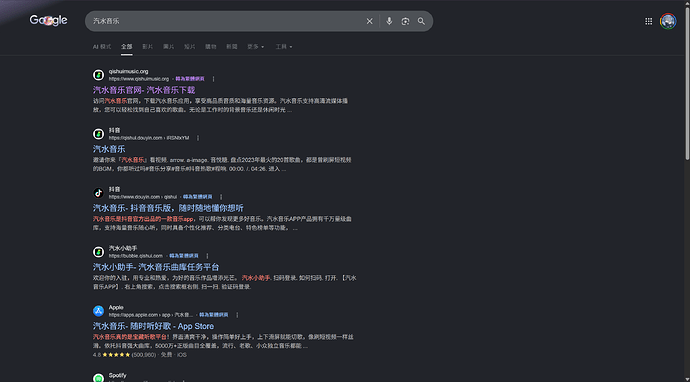This screenshot has width=690, height=382.
Task: Switch to the 影片 tab
Action: (148, 47)
